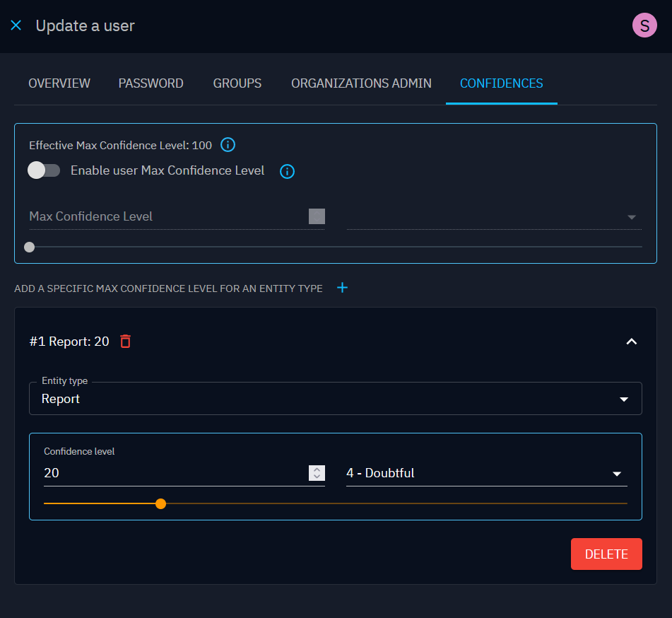Open the Groups tab

pyautogui.click(x=237, y=83)
